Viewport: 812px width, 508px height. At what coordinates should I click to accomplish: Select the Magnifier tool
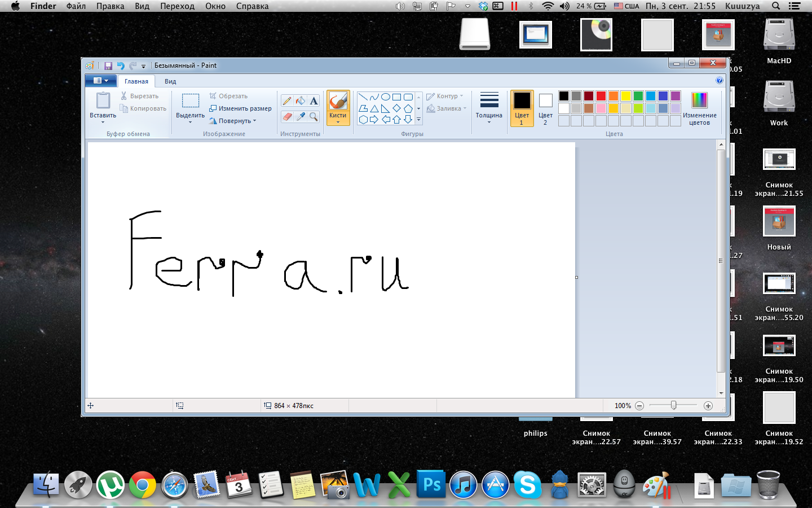tap(314, 117)
